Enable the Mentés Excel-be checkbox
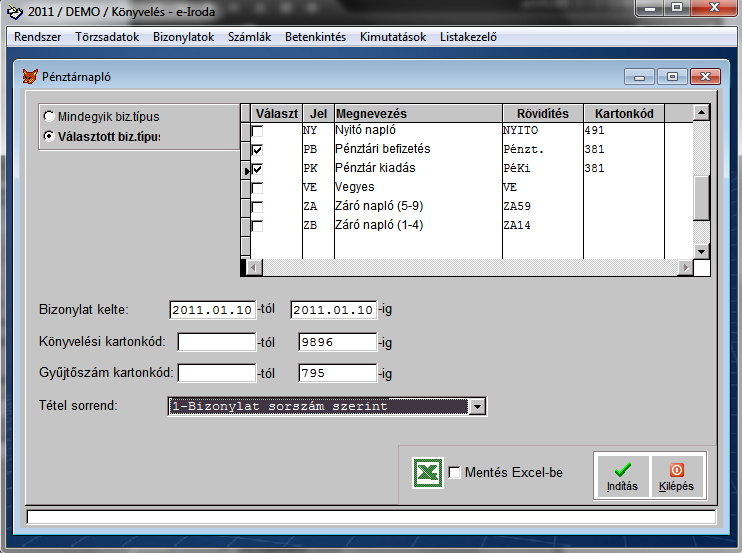 coord(455,473)
